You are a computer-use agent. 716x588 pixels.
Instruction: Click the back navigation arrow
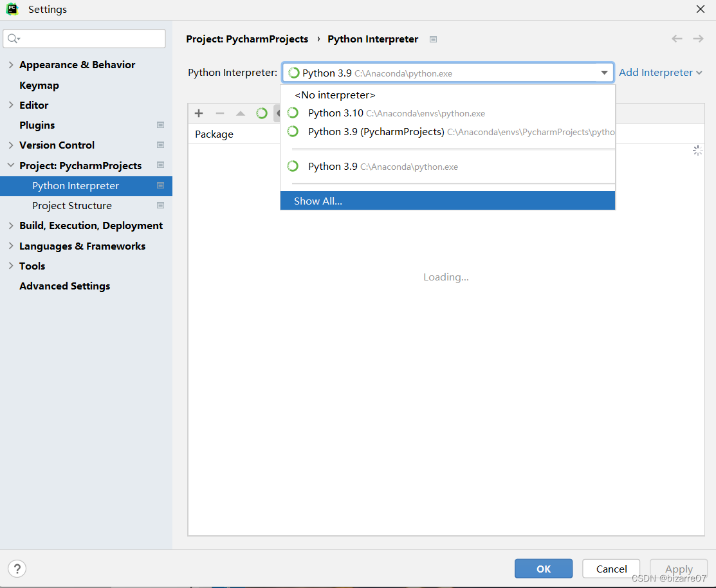[x=677, y=39]
